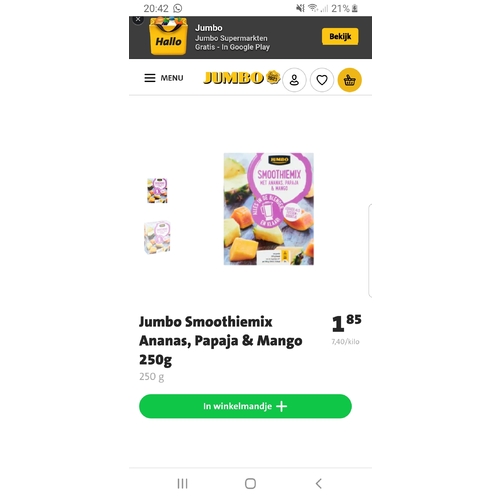Screen dimensions: 500x500
Task: Open the favorites heart icon
Action: (x=322, y=80)
